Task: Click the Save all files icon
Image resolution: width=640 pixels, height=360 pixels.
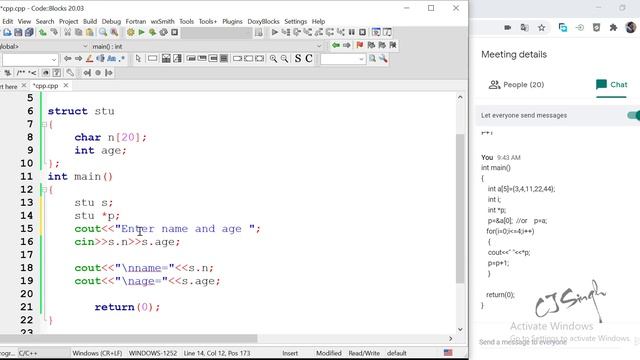Action: pos(29,32)
